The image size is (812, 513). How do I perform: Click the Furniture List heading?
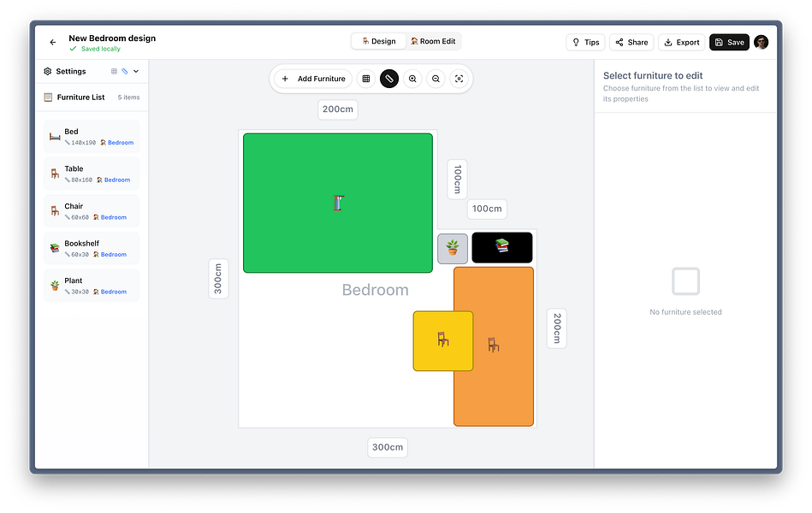pos(80,97)
